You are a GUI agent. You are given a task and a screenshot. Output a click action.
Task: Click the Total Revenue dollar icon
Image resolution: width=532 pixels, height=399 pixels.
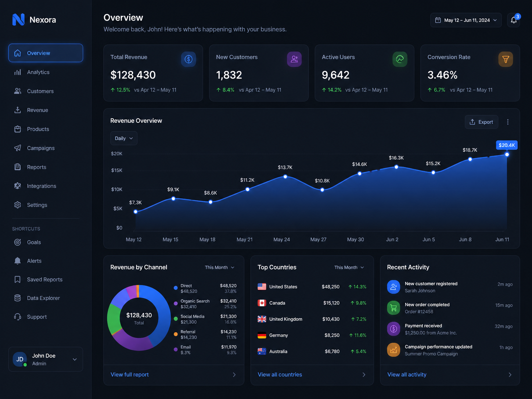(188, 59)
